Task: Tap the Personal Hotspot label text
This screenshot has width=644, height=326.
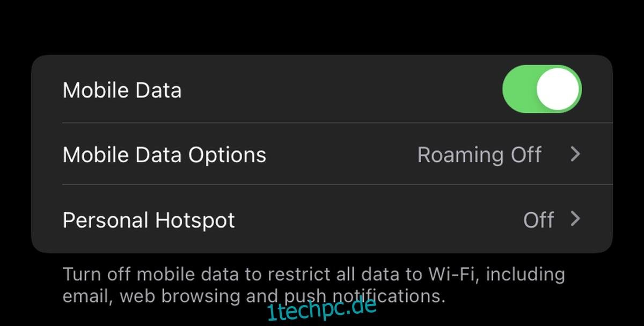Action: click(x=149, y=220)
